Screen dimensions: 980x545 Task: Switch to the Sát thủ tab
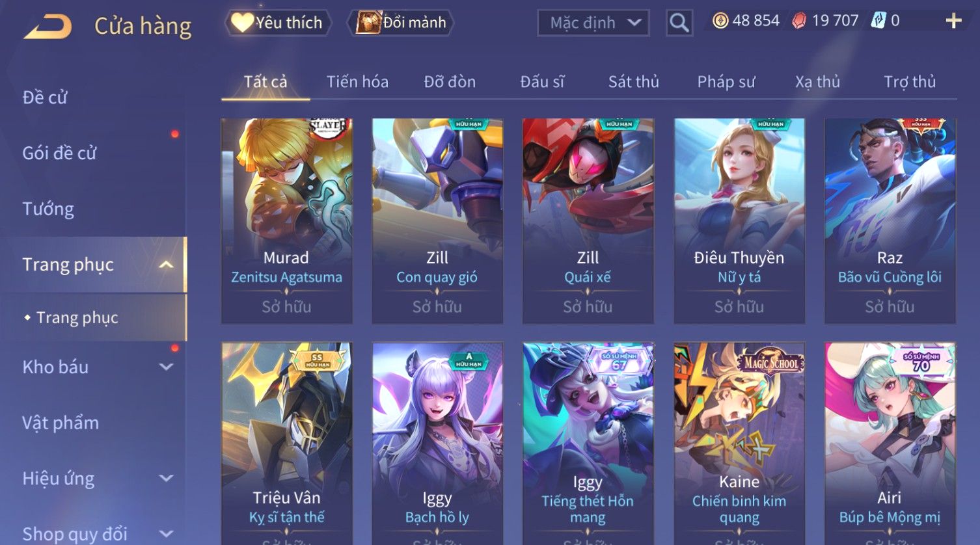634,82
